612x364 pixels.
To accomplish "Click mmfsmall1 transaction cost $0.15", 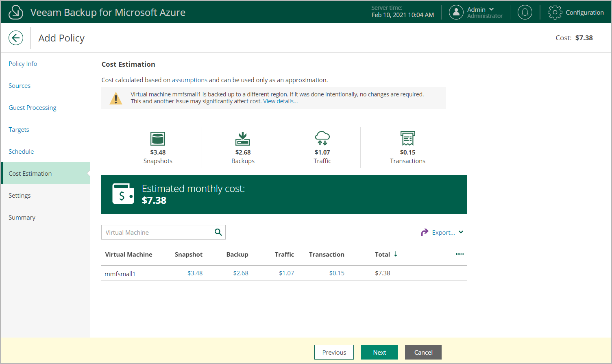I will pyautogui.click(x=337, y=273).
